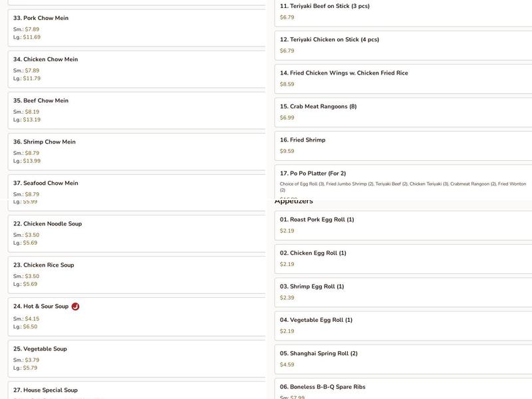
Task: Open 36. Shrimp Chow Mein item
Action: (x=137, y=152)
